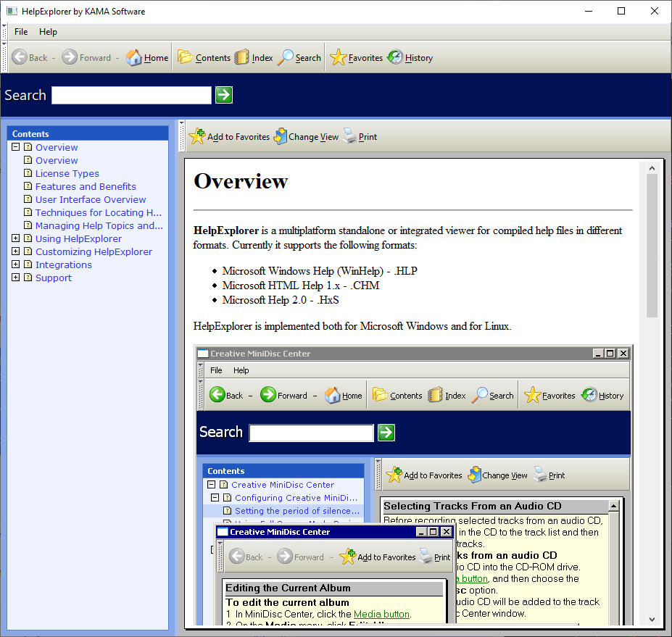The height and width of the screenshot is (637, 672).
Task: Open Favorites star icon in the toolbar
Action: [338, 57]
